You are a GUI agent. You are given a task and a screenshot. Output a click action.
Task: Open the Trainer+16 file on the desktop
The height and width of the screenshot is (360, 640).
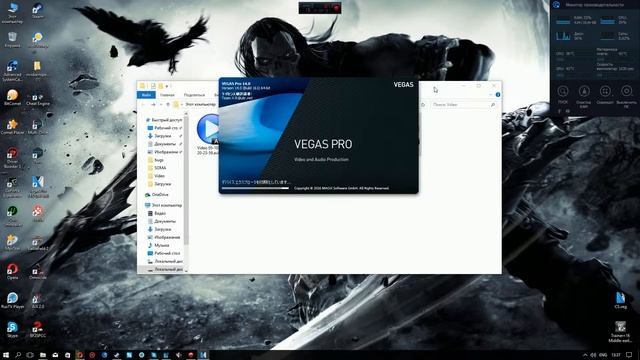(620, 331)
